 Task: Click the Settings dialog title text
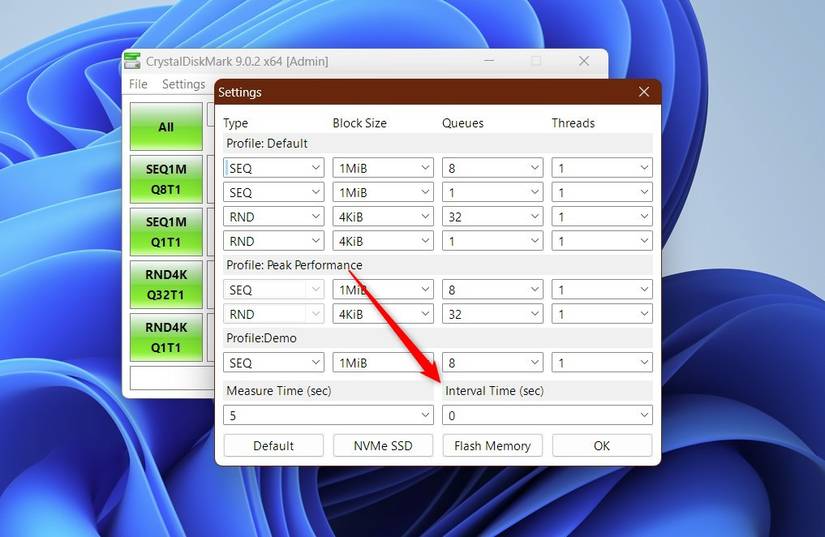[240, 92]
